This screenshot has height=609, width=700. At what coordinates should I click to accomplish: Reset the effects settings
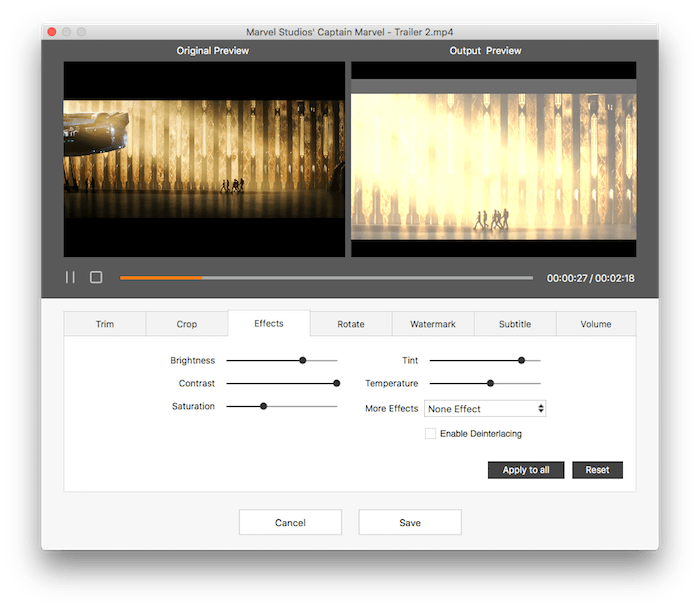(x=597, y=470)
